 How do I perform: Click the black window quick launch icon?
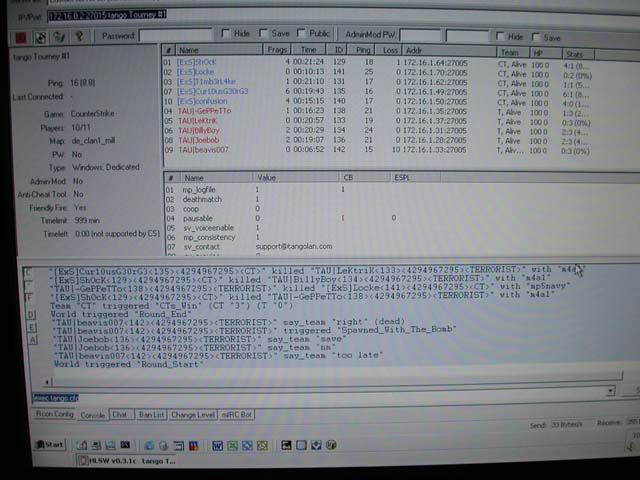(287, 445)
